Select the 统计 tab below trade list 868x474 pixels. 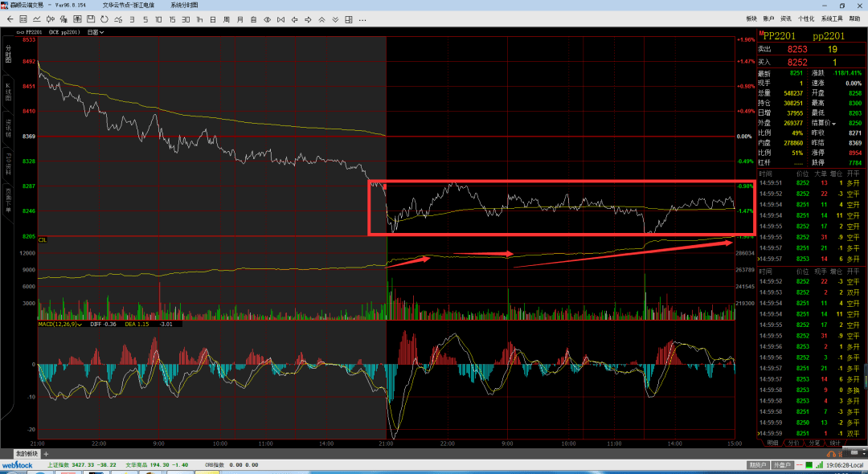(834, 443)
